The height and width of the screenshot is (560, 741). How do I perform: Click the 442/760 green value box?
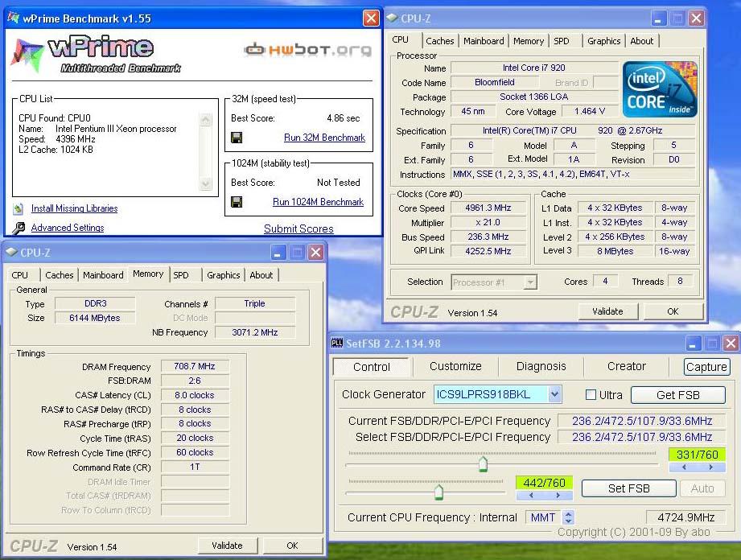click(x=544, y=483)
